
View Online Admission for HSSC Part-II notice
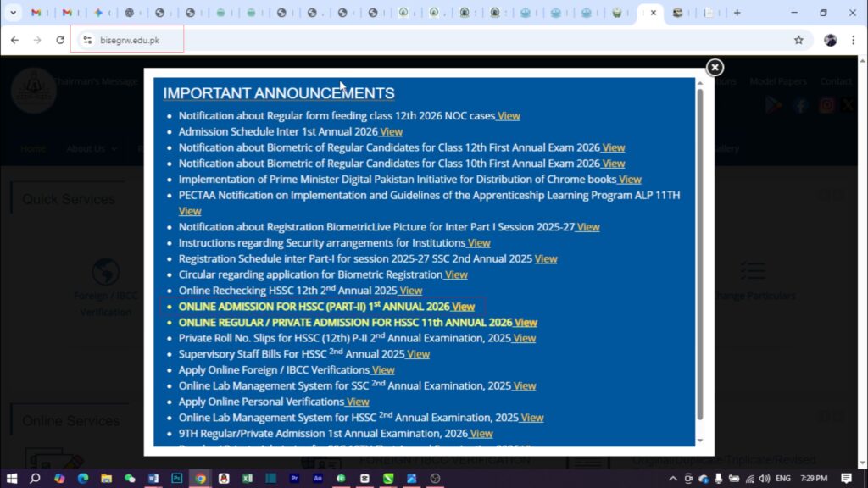point(463,307)
